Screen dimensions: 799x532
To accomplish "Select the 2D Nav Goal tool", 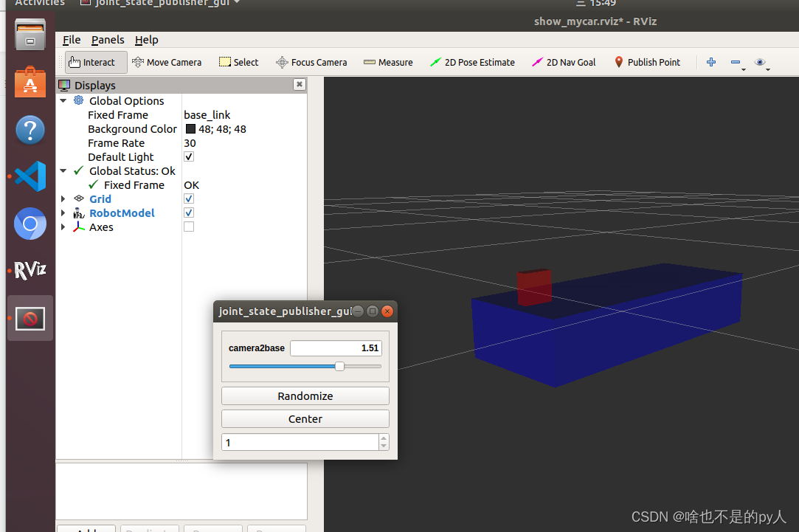I will 564,62.
